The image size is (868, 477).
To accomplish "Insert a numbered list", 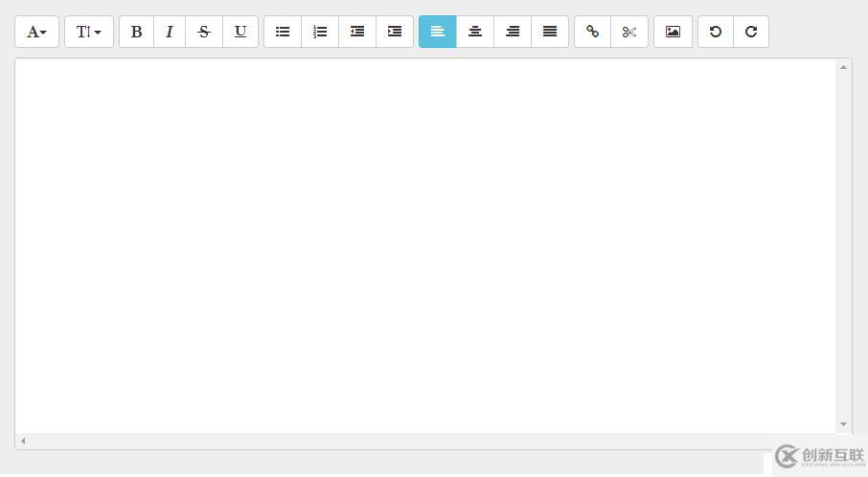I will pyautogui.click(x=320, y=33).
